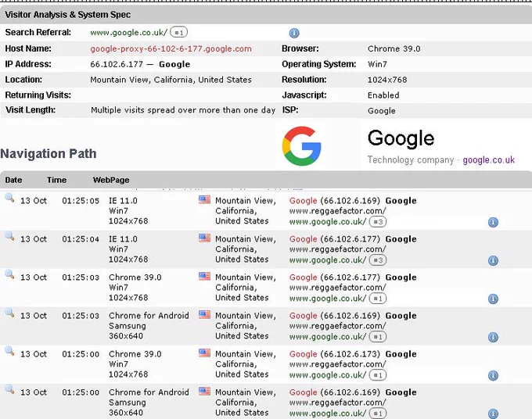Viewport: 532px width, 419px height.
Task: Click info icon in the 01:25:04 row
Action: (x=493, y=260)
